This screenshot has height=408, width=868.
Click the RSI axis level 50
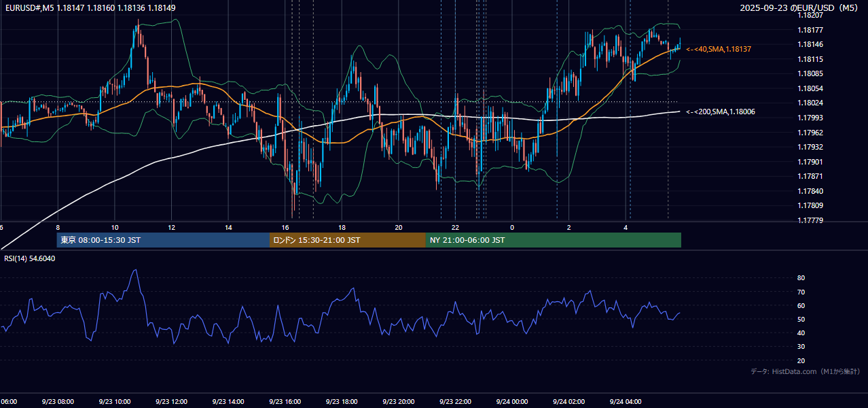pos(801,319)
